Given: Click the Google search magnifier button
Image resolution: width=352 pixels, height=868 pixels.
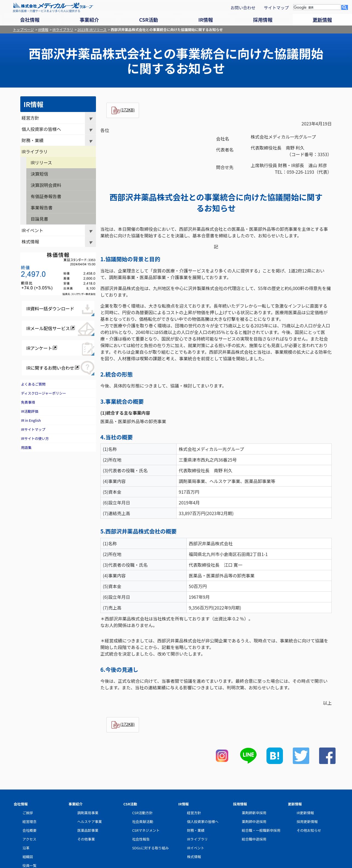Looking at the screenshot, I should [344, 7].
